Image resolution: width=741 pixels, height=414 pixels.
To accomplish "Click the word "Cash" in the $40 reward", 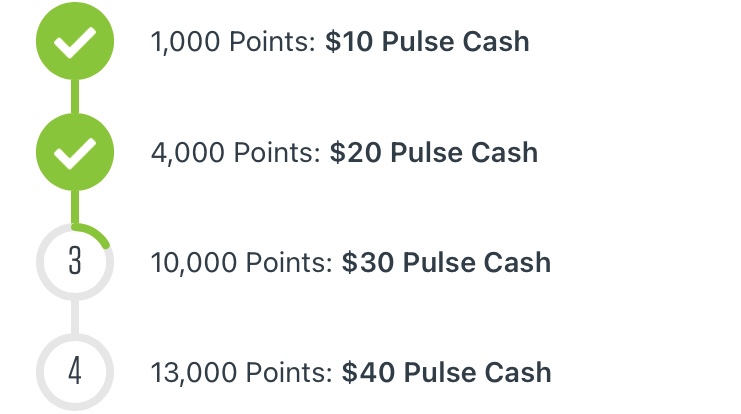I will pos(517,372).
